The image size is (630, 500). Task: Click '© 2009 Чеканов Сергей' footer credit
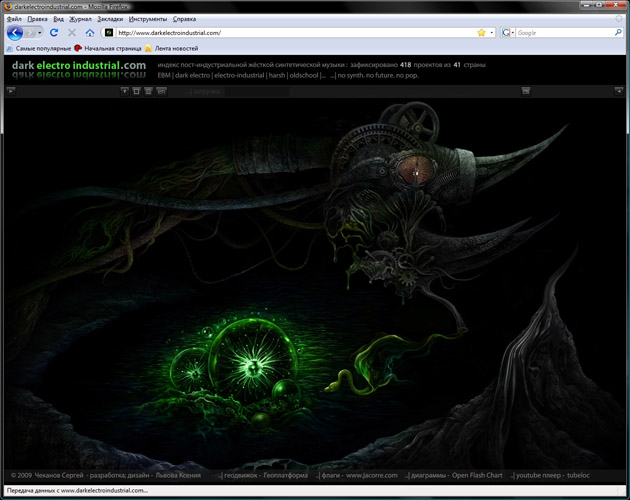pyautogui.click(x=47, y=475)
